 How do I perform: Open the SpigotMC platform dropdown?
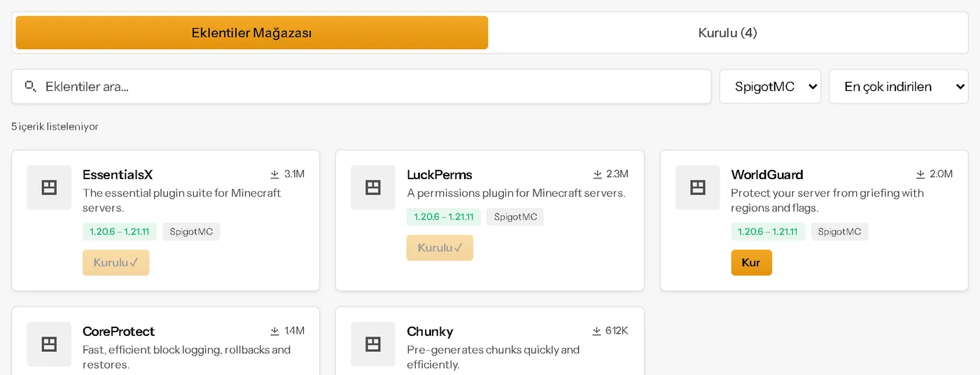(x=770, y=87)
